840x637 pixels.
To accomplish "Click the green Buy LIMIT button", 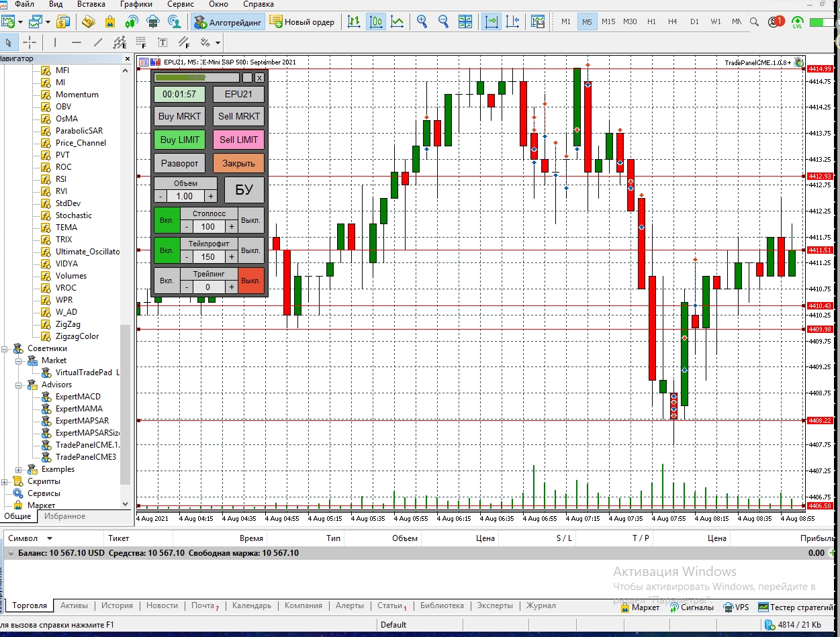I will (x=179, y=140).
